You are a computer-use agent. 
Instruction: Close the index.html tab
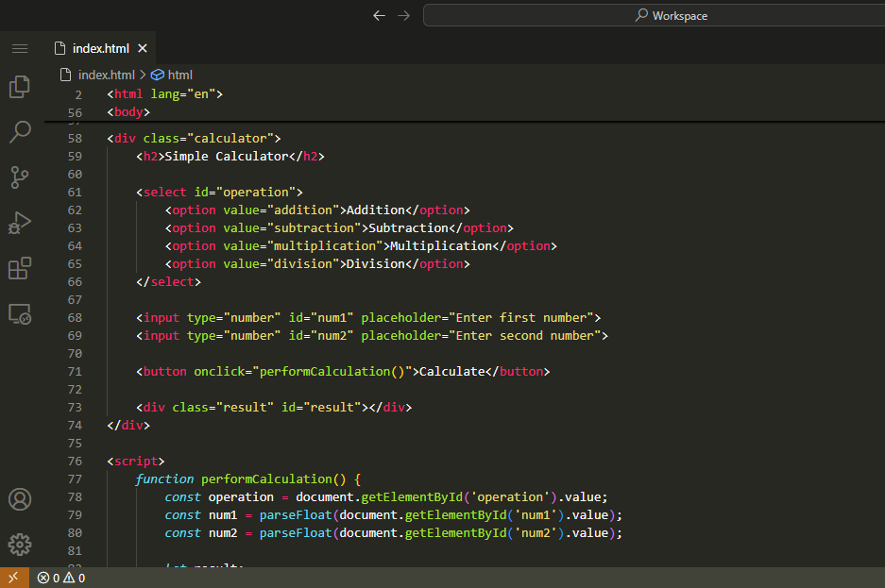pyautogui.click(x=143, y=48)
